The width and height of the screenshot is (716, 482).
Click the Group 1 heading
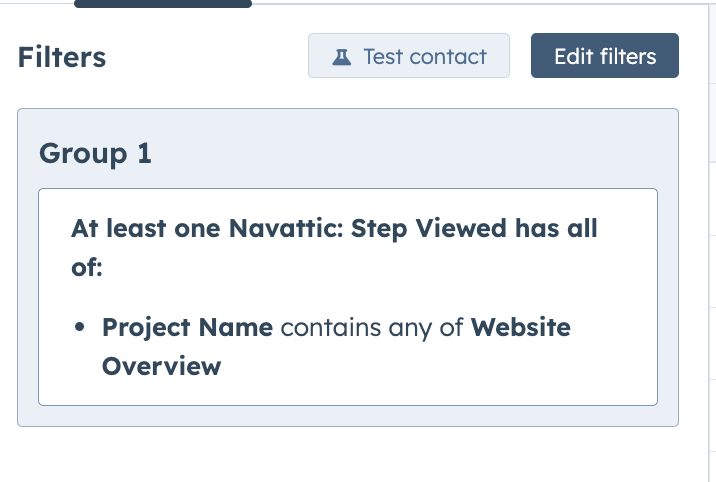[95, 153]
